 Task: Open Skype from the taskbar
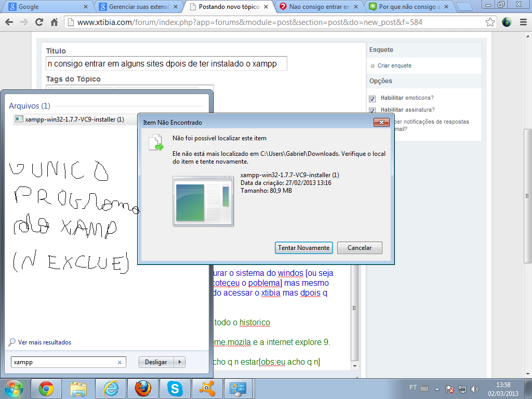[175, 389]
